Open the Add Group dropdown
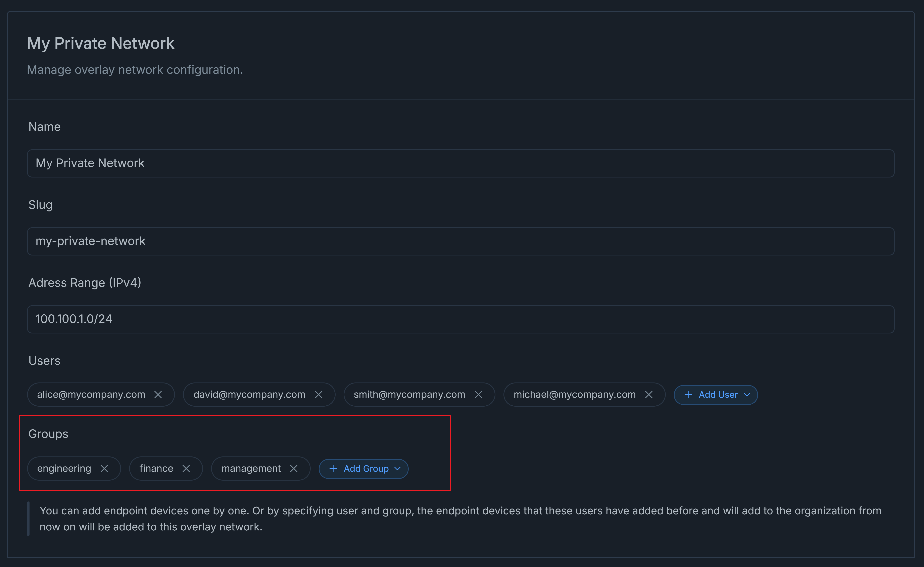 [x=363, y=469]
